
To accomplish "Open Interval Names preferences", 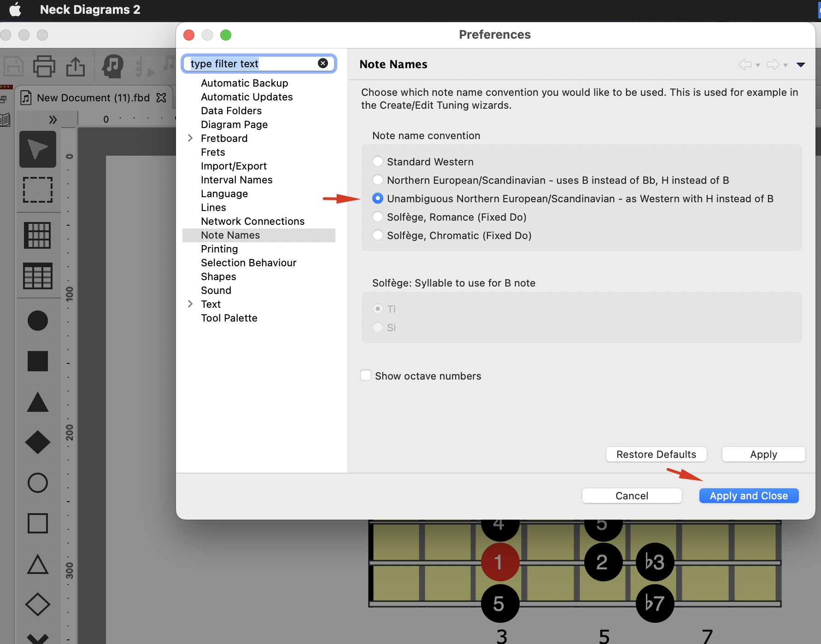I will (237, 180).
